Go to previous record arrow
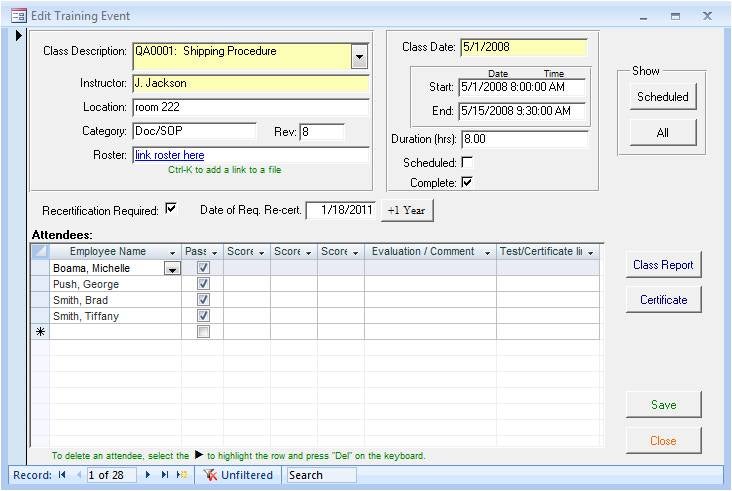This screenshot has width=732, height=491. coord(79,475)
